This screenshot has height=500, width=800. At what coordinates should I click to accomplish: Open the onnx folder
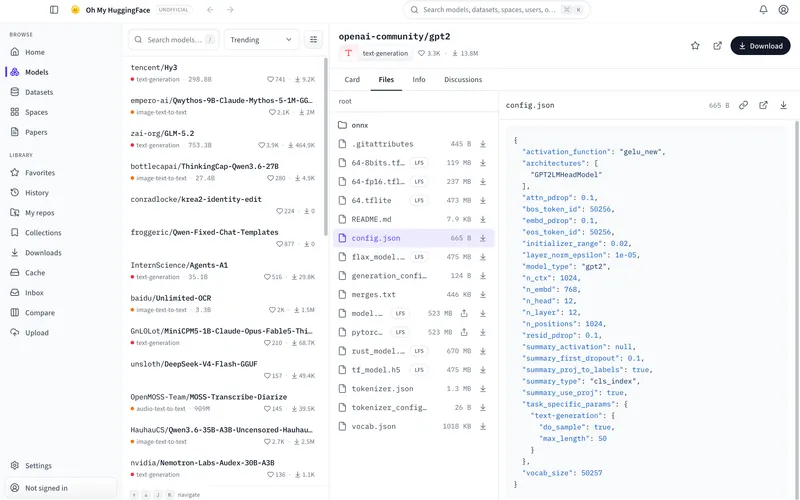[x=413, y=125]
